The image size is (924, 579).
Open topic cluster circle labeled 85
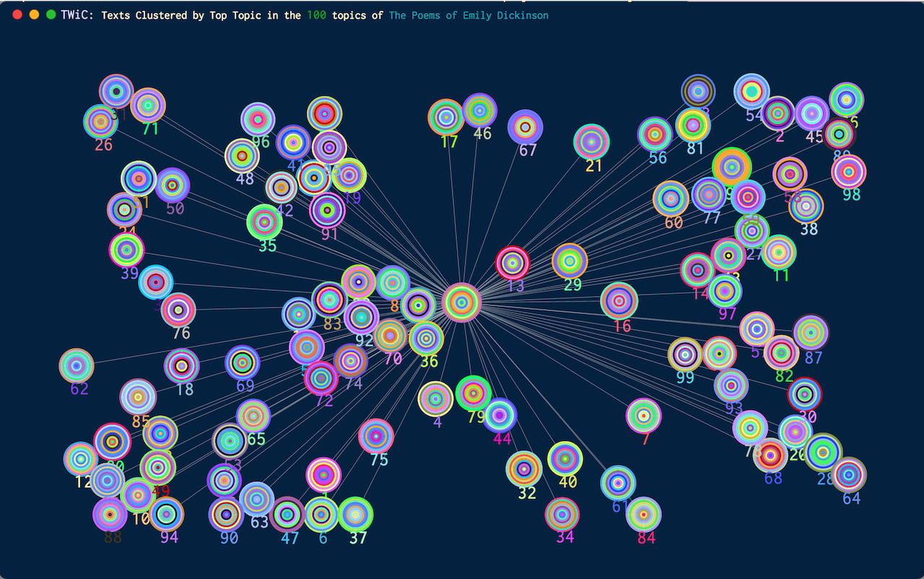click(138, 397)
